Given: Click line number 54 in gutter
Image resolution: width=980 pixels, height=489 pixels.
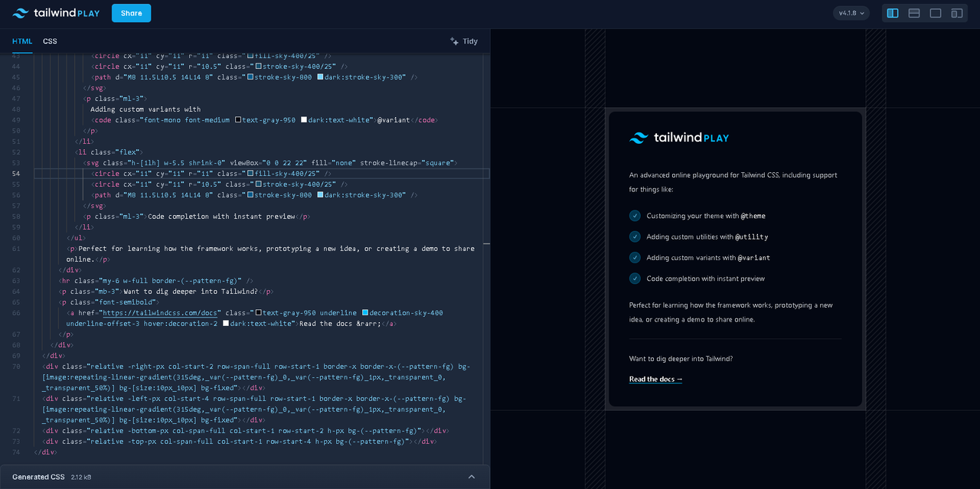Looking at the screenshot, I should click(16, 174).
